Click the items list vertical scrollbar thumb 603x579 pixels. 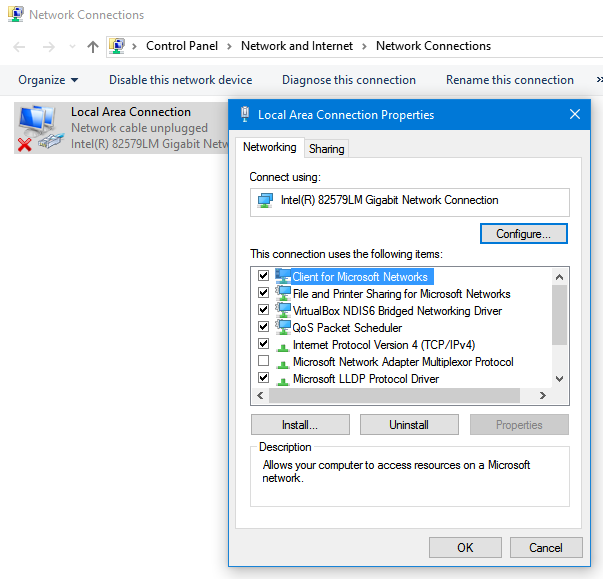[560, 315]
